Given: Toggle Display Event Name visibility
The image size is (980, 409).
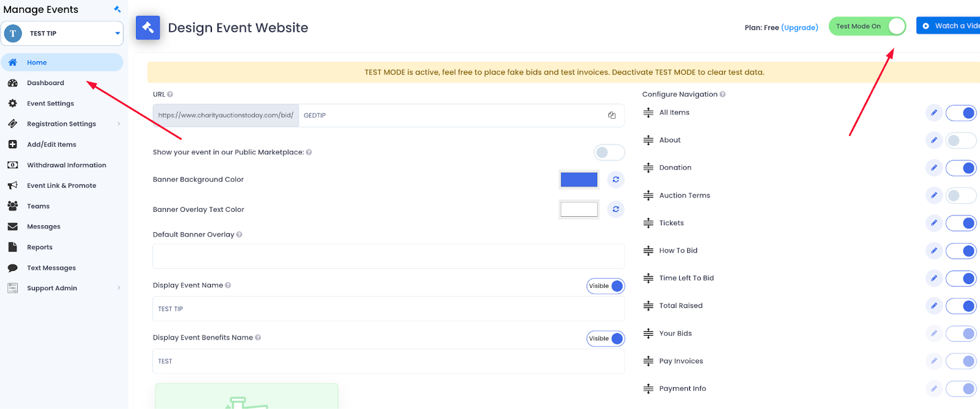Looking at the screenshot, I should [606, 286].
